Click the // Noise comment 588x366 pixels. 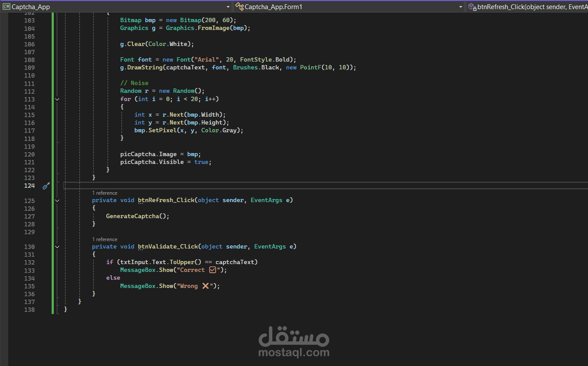(134, 83)
